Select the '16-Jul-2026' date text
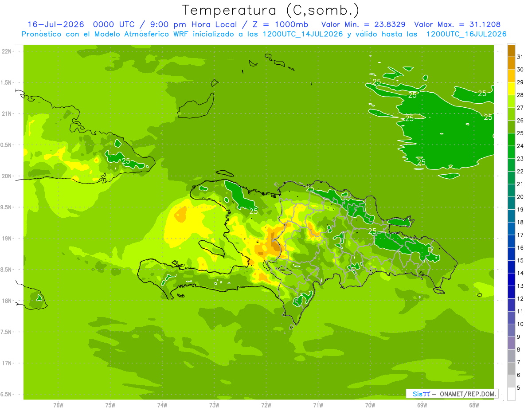Viewport: 532px width, 411px height. point(55,24)
